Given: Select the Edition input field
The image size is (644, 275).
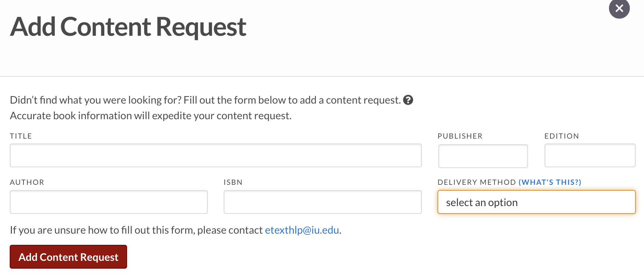Looking at the screenshot, I should 590,155.
